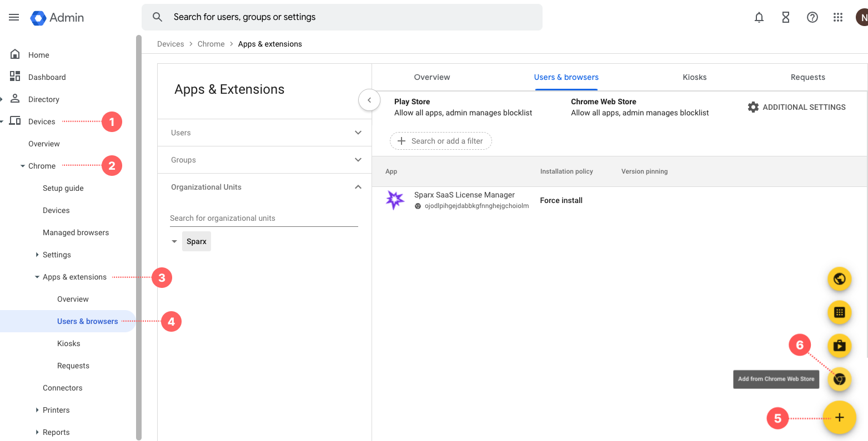Open the hourglass tasks icon
The height and width of the screenshot is (441, 868).
[x=785, y=17]
